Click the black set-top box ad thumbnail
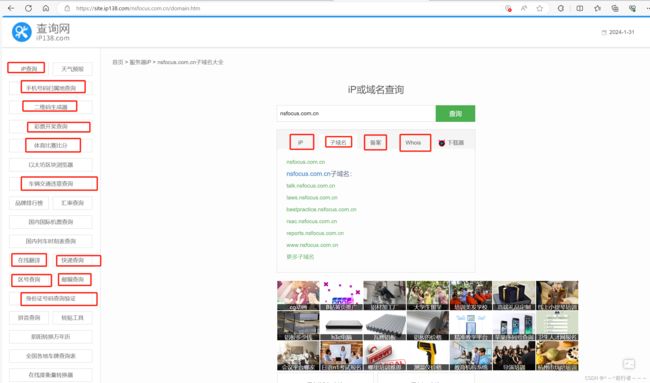 coord(341,326)
